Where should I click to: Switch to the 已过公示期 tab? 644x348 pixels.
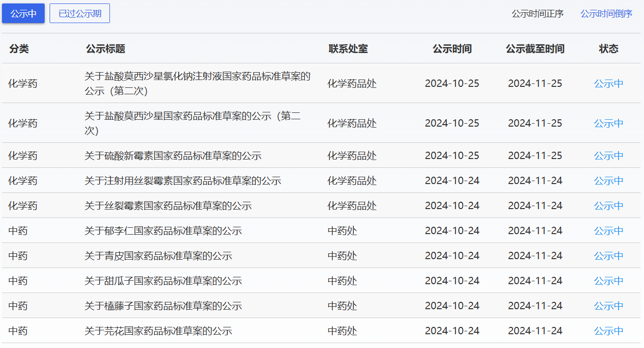[80, 13]
